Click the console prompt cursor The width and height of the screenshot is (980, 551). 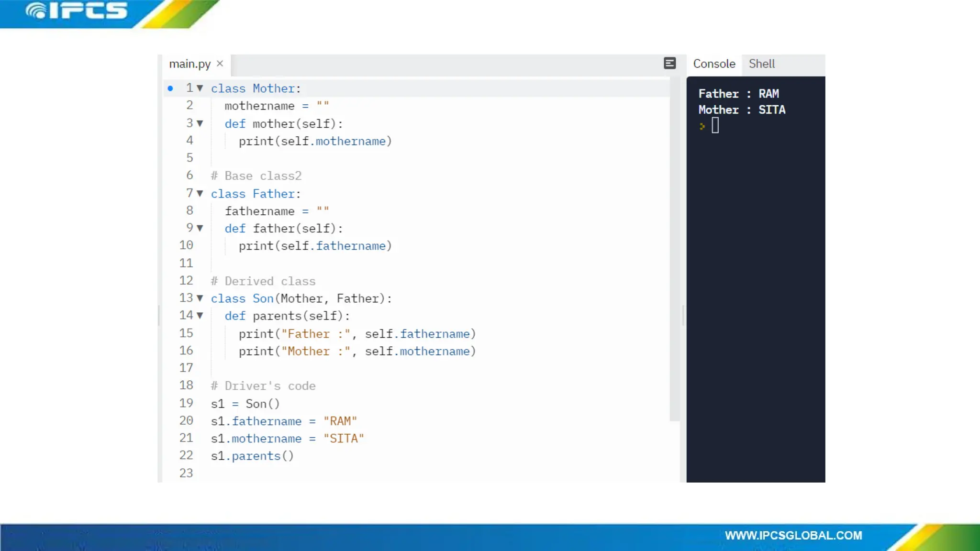(x=715, y=126)
